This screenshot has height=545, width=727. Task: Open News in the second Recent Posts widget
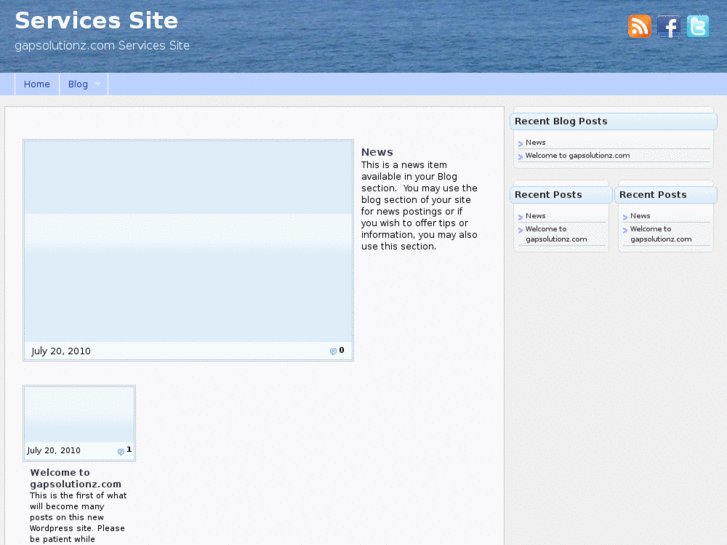tap(640, 216)
